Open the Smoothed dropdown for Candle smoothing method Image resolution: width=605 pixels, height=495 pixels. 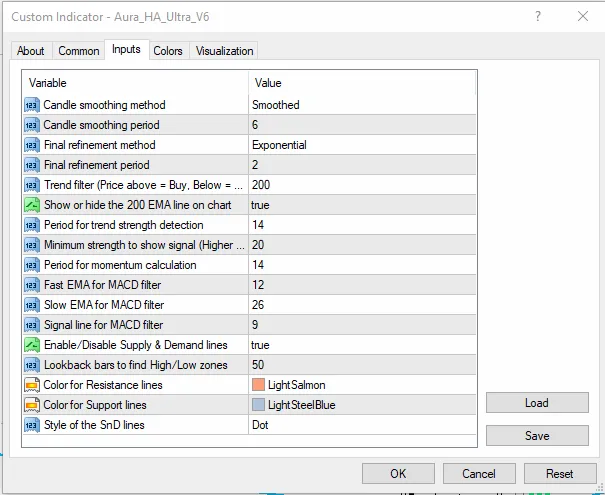[x=362, y=105]
